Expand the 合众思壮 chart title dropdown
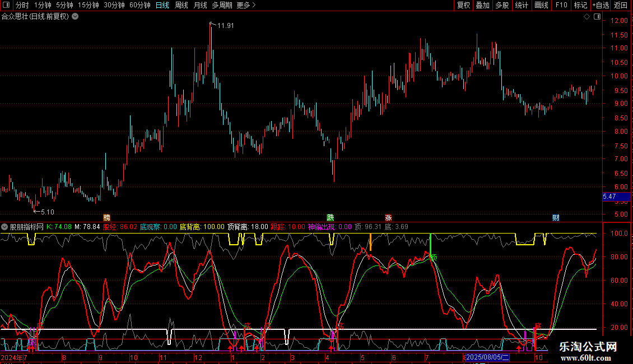 [x=76, y=16]
